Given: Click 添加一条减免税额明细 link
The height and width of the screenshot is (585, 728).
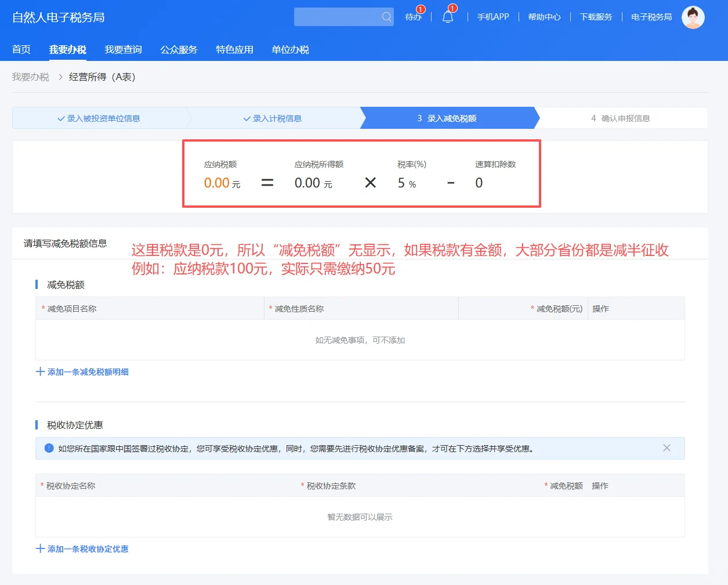Looking at the screenshot, I should (83, 371).
